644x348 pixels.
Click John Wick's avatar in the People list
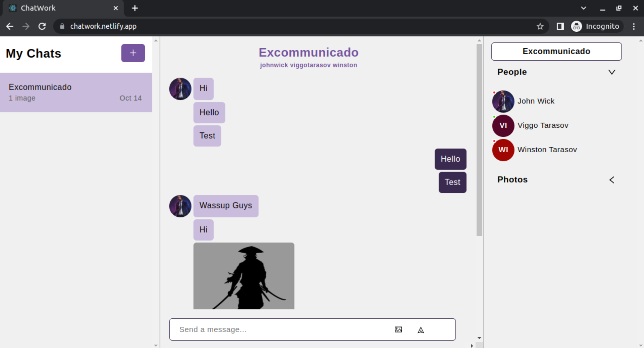(503, 101)
